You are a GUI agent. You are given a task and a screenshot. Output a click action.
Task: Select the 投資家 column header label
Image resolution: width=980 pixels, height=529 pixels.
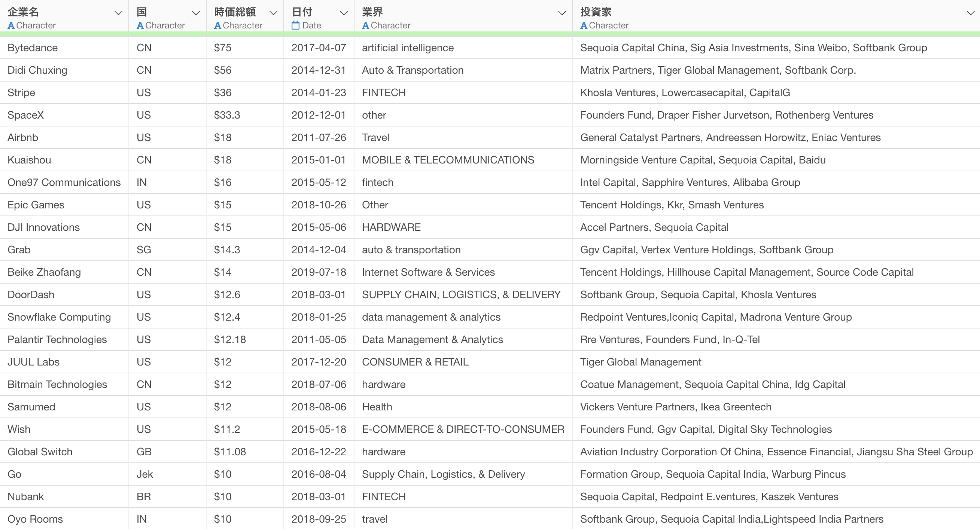pyautogui.click(x=596, y=12)
